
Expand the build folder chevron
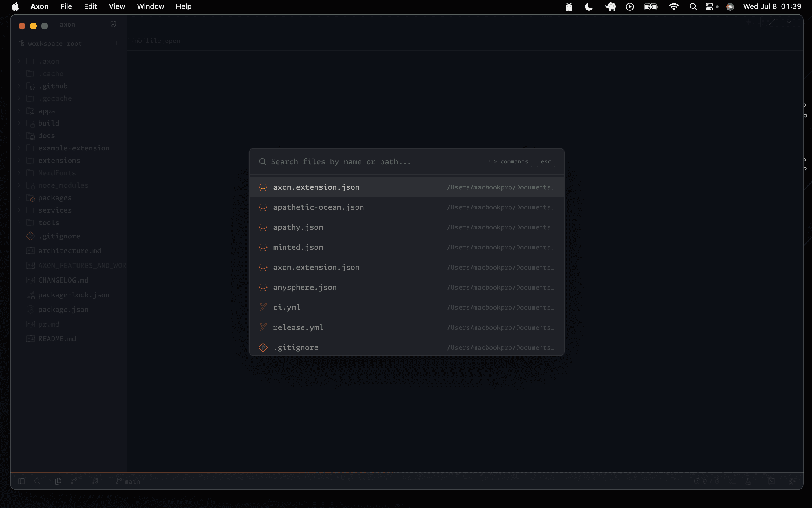[x=19, y=123]
